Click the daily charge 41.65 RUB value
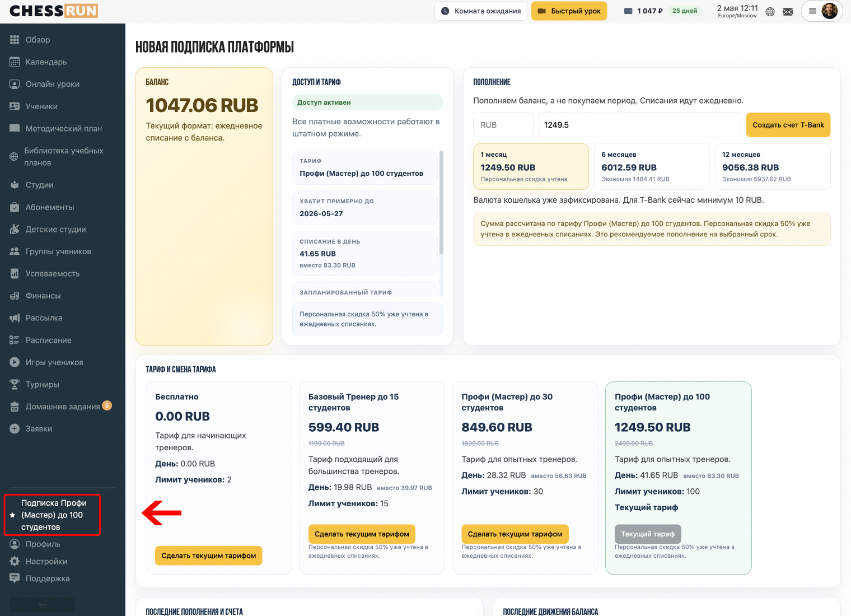This screenshot has height=616, width=851. click(318, 254)
